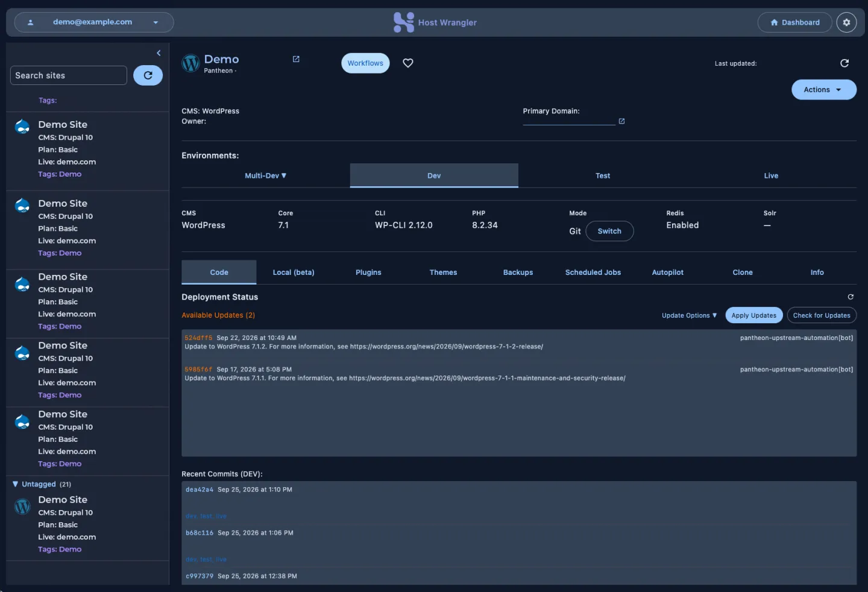Open the Update Options dropdown
The height and width of the screenshot is (592, 868).
coord(689,315)
